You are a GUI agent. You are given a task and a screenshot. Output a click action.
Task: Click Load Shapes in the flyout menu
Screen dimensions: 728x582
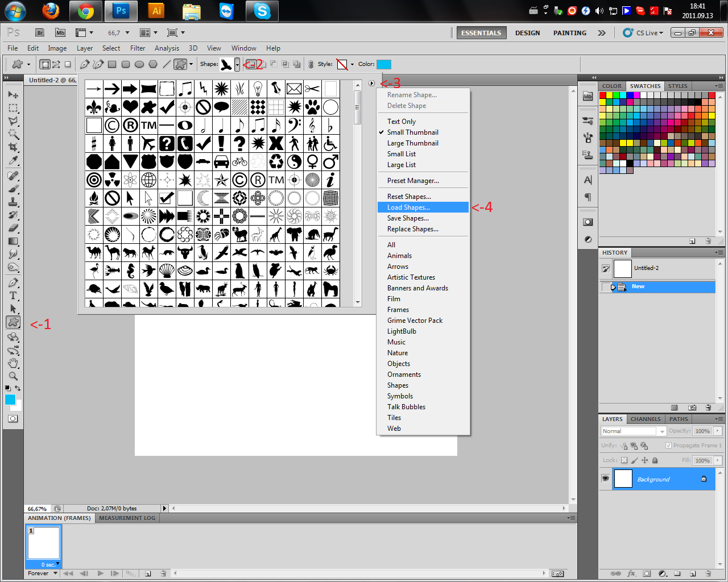click(x=408, y=207)
